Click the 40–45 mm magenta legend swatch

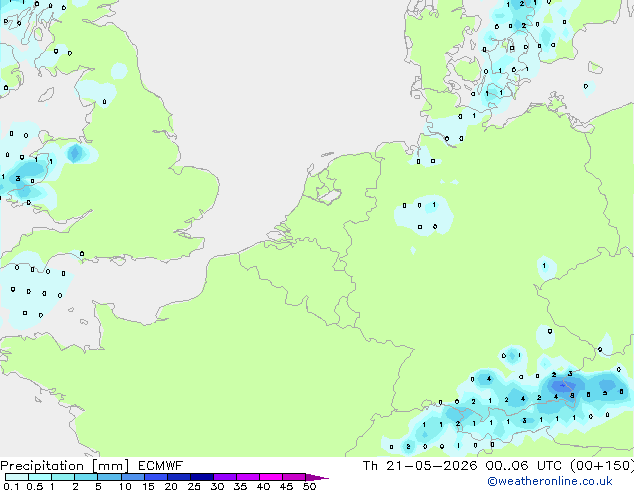tap(271, 477)
